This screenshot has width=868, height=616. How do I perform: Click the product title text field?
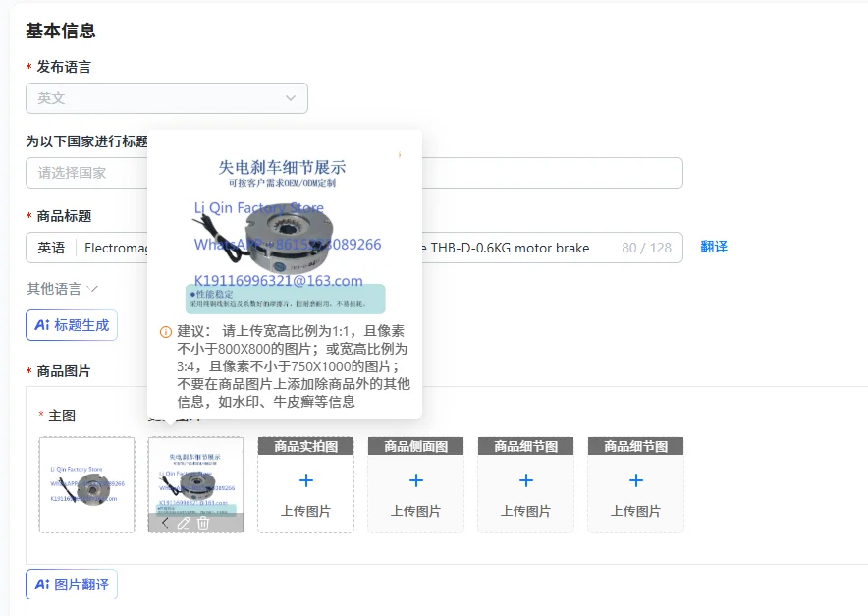click(x=354, y=248)
